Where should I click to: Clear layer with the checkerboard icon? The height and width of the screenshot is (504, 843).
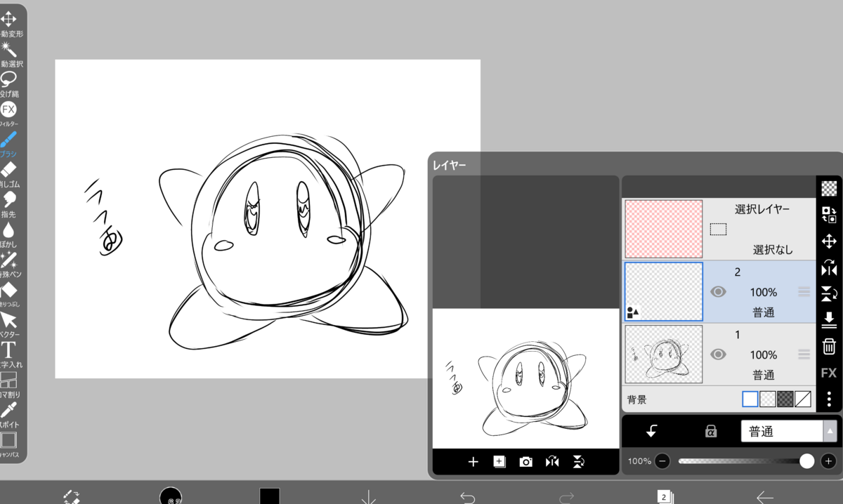829,188
